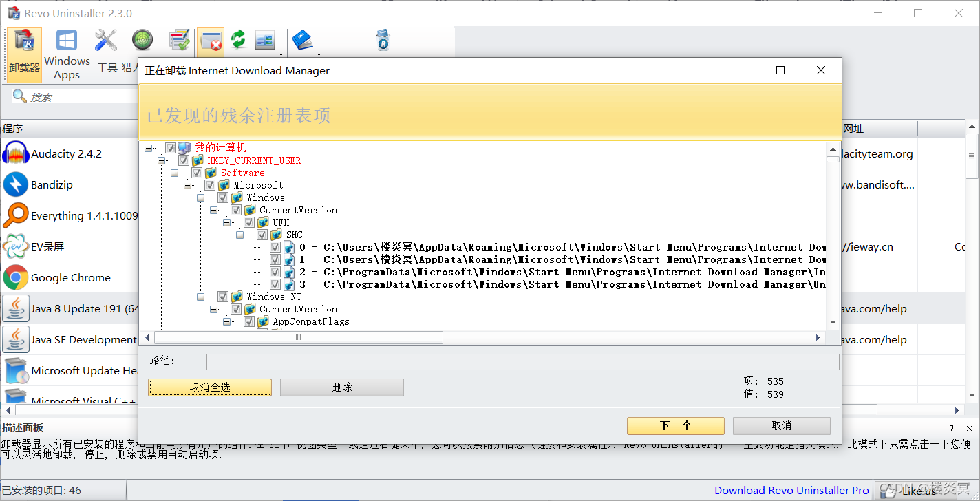The width and height of the screenshot is (980, 501).
Task: Click the 取消 cancel button
Action: [782, 425]
